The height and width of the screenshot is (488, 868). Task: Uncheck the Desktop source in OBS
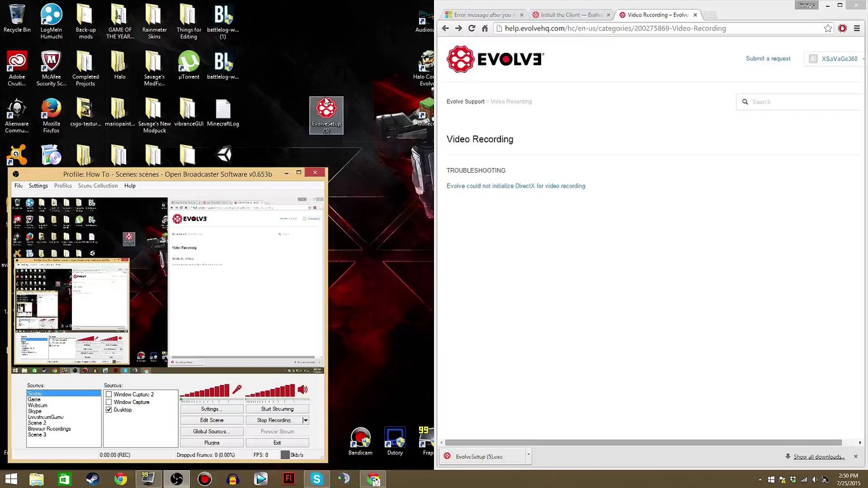click(x=108, y=410)
